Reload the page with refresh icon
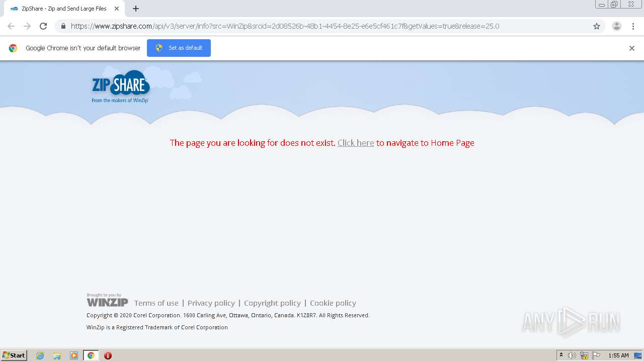Image resolution: width=644 pixels, height=362 pixels. click(x=43, y=26)
